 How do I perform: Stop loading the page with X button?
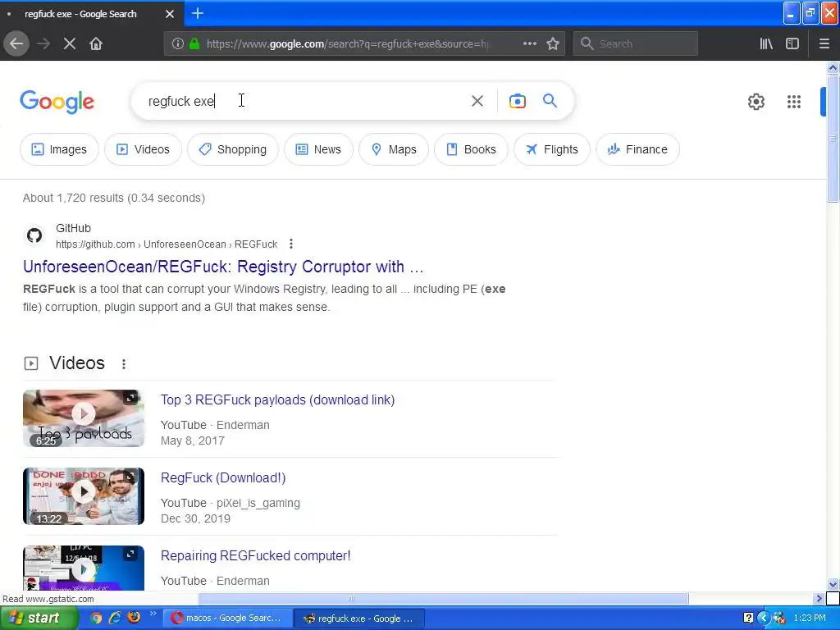(x=70, y=43)
